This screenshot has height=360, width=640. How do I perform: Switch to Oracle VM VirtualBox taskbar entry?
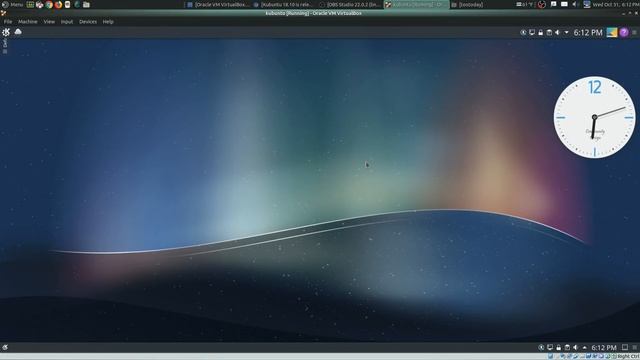pos(218,4)
